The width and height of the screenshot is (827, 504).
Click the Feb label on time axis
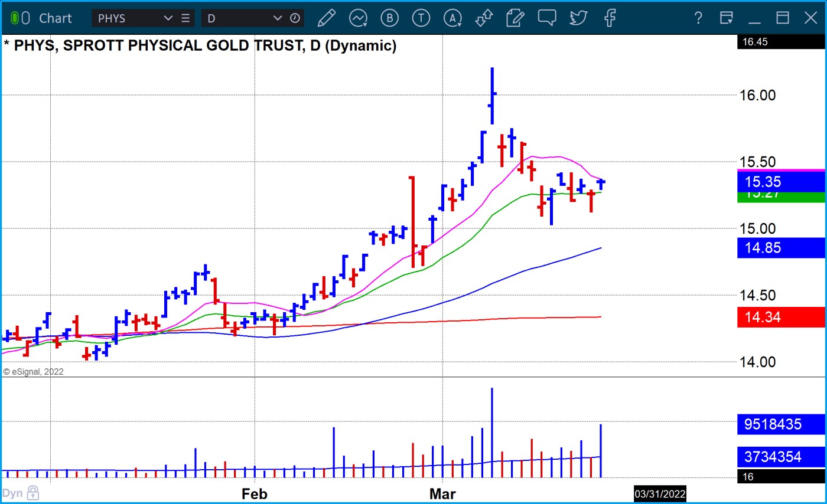pos(255,494)
